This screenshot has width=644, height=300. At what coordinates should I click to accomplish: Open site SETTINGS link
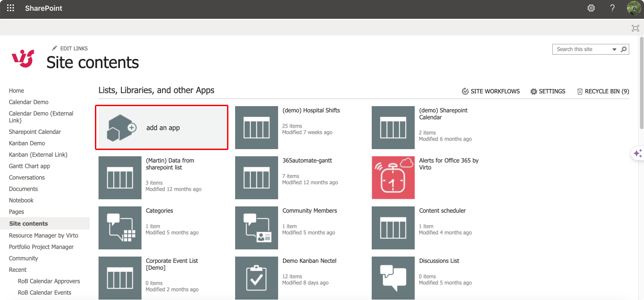[x=548, y=91]
